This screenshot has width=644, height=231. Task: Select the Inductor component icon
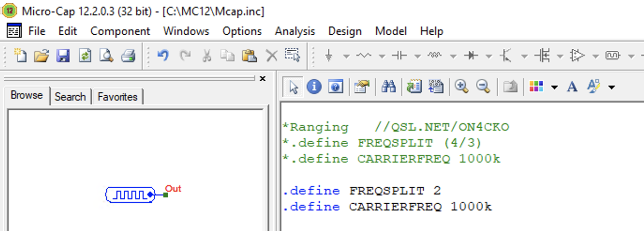point(435,55)
